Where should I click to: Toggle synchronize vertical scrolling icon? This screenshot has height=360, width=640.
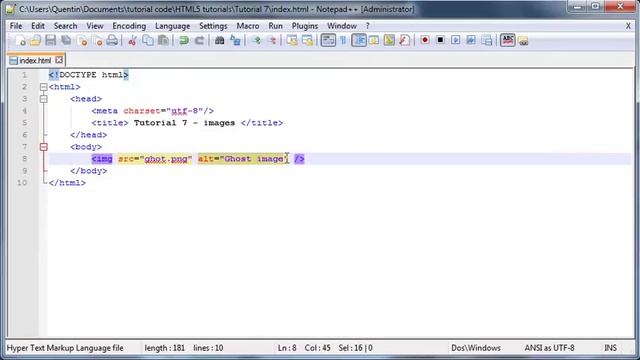pos(292,40)
